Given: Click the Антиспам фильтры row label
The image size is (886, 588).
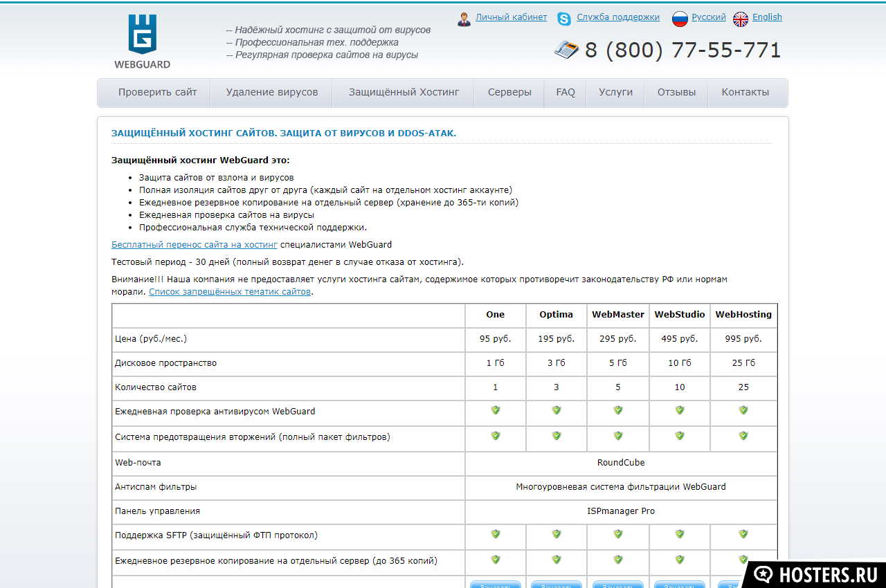Looking at the screenshot, I should (x=156, y=487).
